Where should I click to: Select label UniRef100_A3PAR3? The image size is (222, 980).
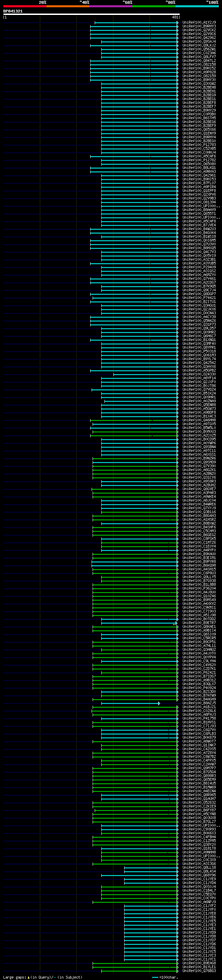point(199,493)
